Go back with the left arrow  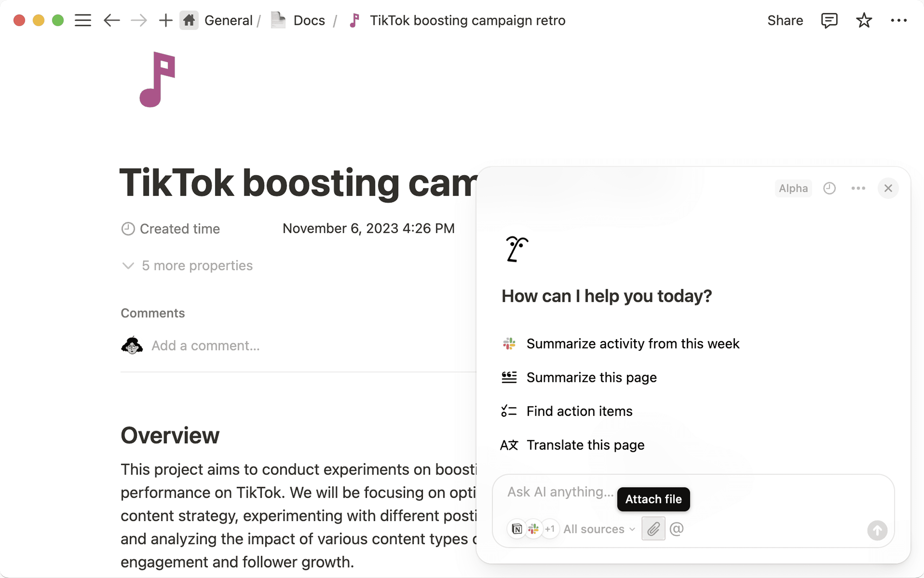click(112, 20)
